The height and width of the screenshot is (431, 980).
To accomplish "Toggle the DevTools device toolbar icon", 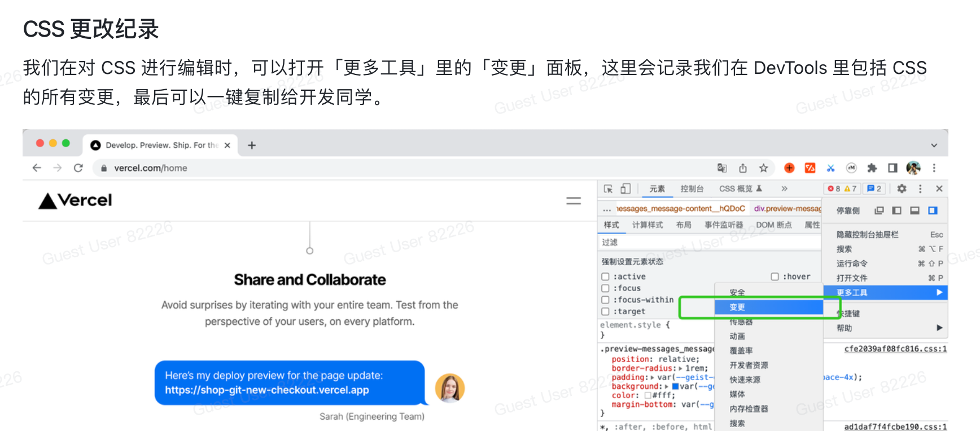I will [x=625, y=188].
